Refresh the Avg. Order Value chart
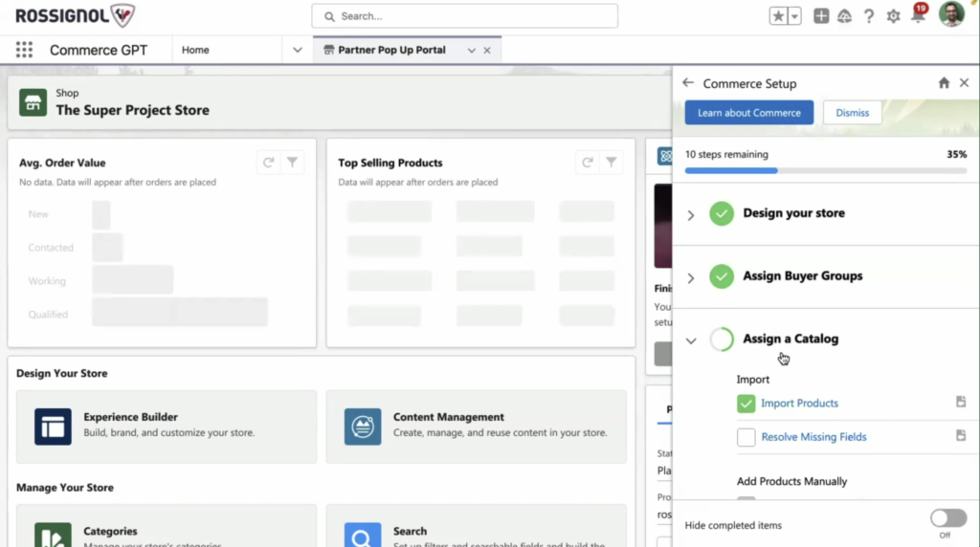 click(x=268, y=163)
